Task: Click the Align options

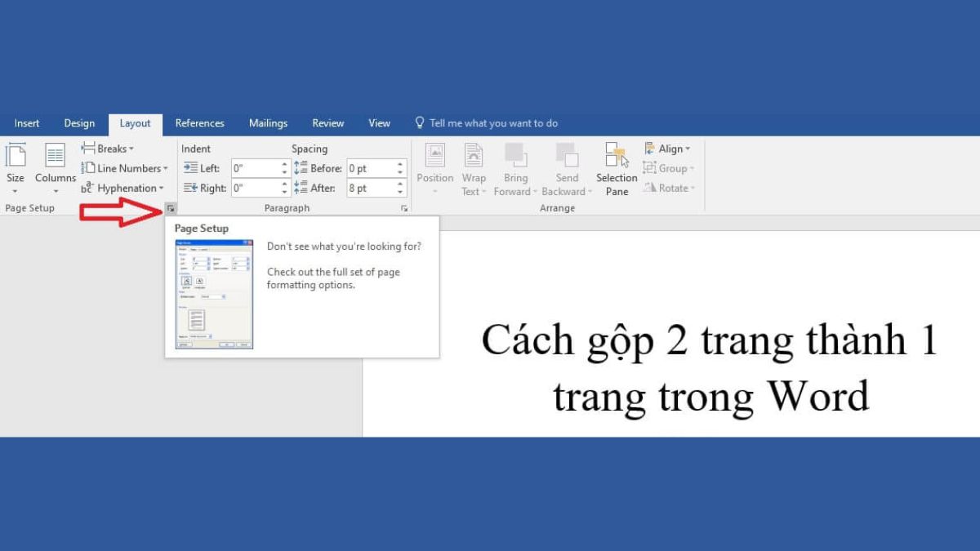Action: coord(669,148)
